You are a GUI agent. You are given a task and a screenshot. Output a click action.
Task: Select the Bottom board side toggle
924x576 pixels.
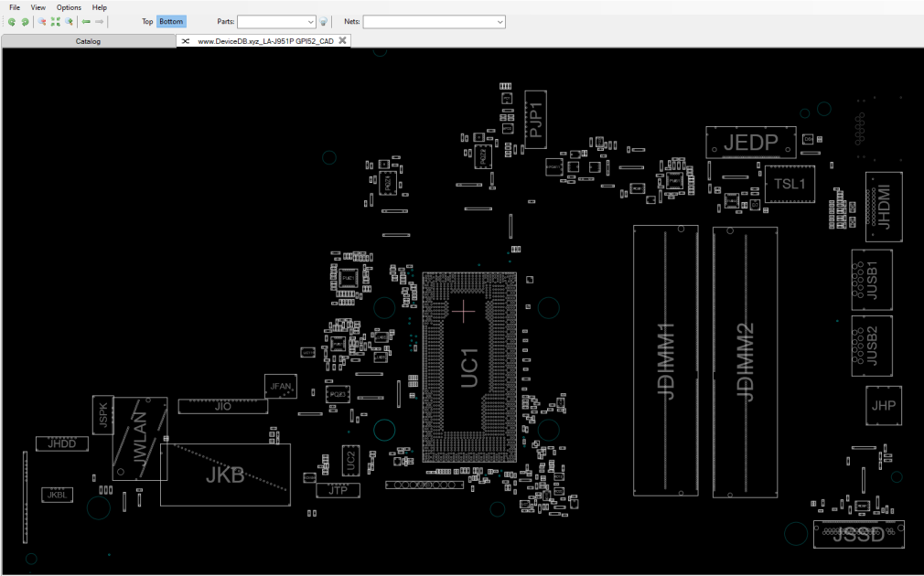coord(171,22)
